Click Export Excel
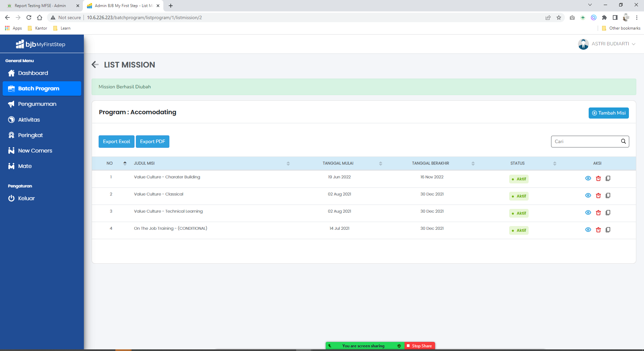The height and width of the screenshot is (351, 644). click(x=116, y=141)
